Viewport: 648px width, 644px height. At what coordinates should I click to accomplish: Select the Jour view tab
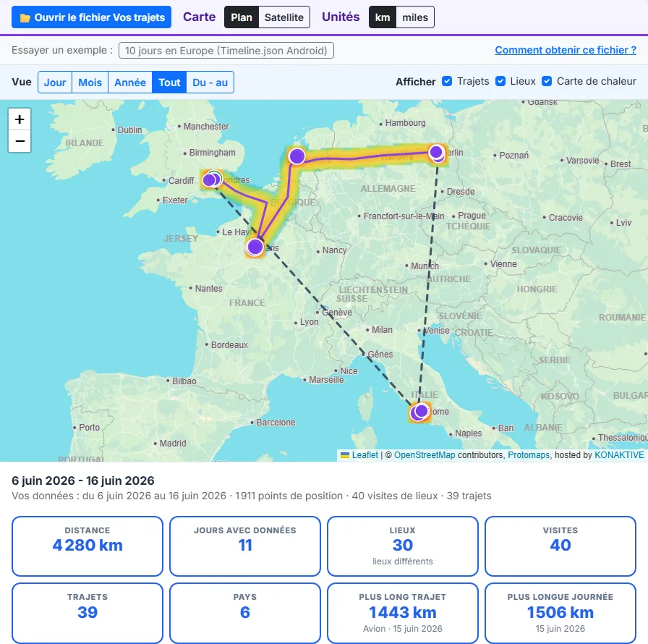55,82
